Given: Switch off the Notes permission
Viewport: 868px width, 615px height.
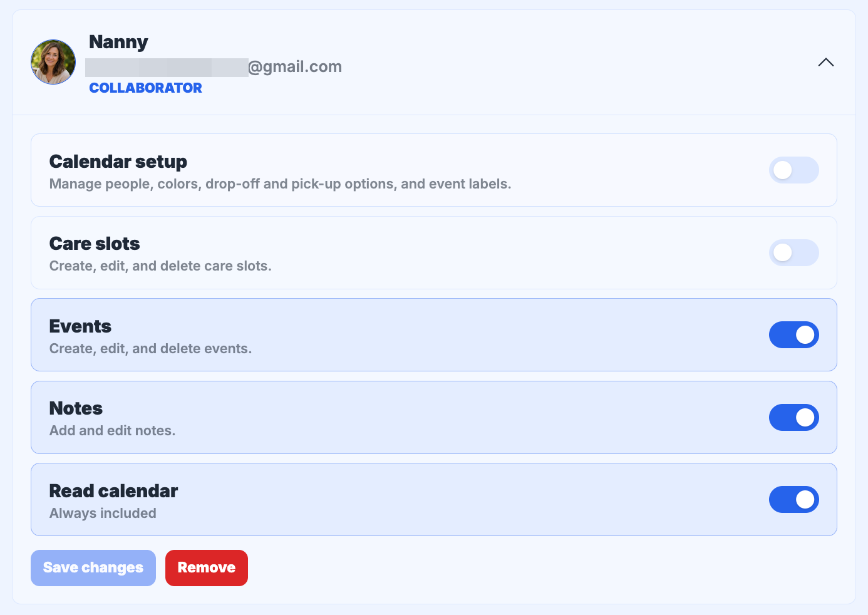Looking at the screenshot, I should 793,417.
